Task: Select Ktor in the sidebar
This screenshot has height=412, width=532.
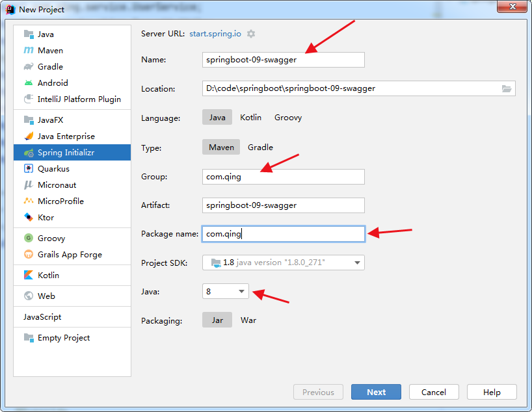Action: point(72,217)
